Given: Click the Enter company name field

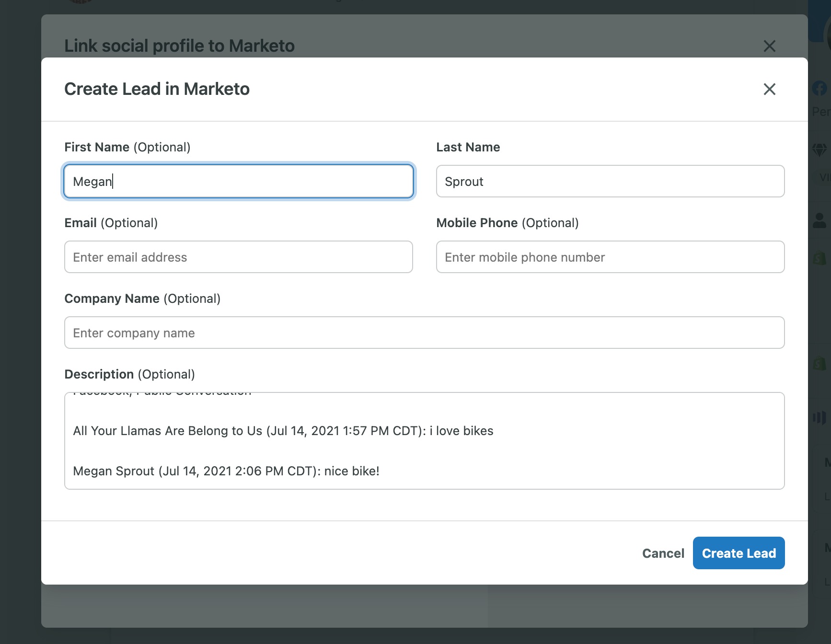Looking at the screenshot, I should tap(424, 333).
